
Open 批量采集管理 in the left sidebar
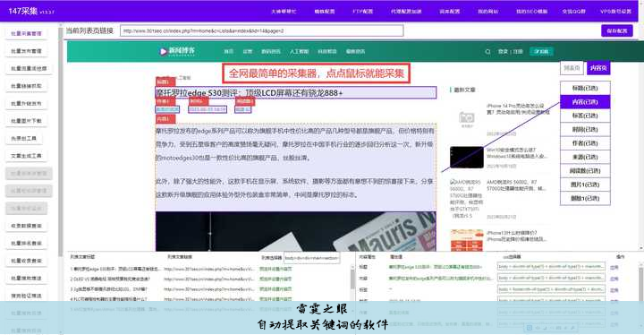[x=26, y=34]
